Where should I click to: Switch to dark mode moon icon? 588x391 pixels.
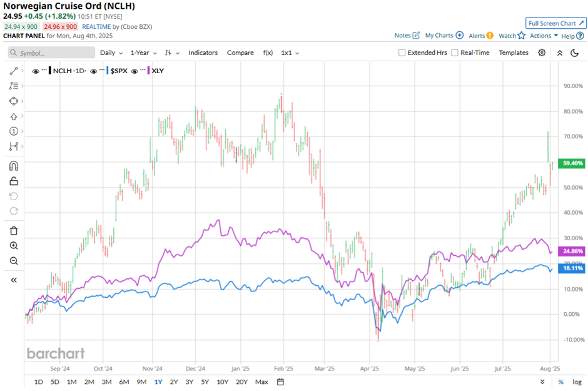pos(574,53)
